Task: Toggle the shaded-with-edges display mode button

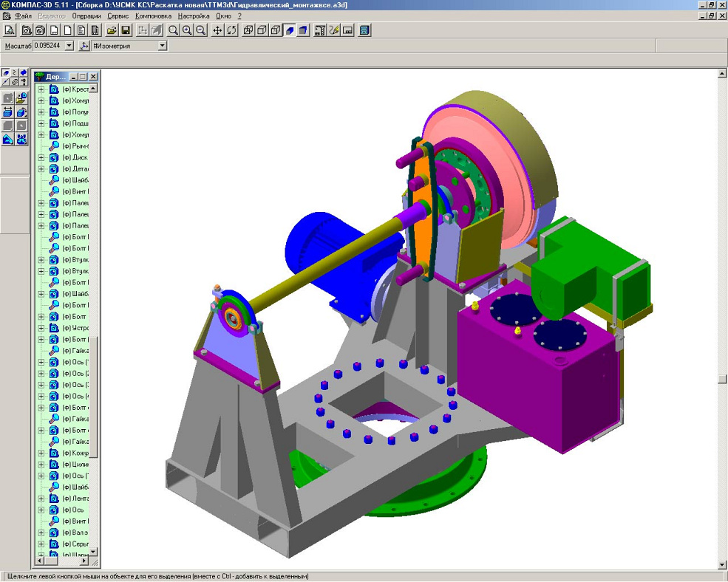Action: [304, 30]
